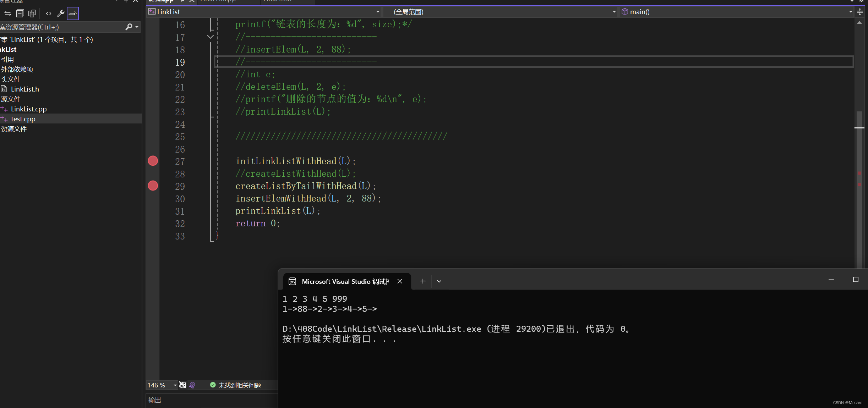
Task: Open the terminal profiles dropdown chevron
Action: pyautogui.click(x=439, y=281)
